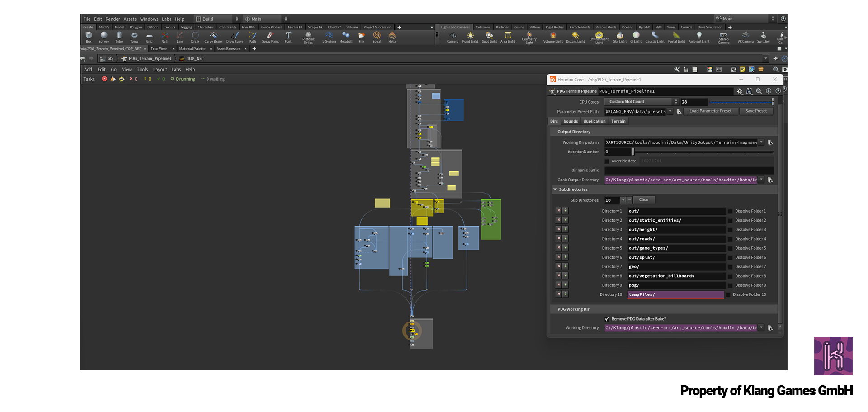Switch to the Terrain parameter tab
868x412 pixels.
[x=618, y=122]
